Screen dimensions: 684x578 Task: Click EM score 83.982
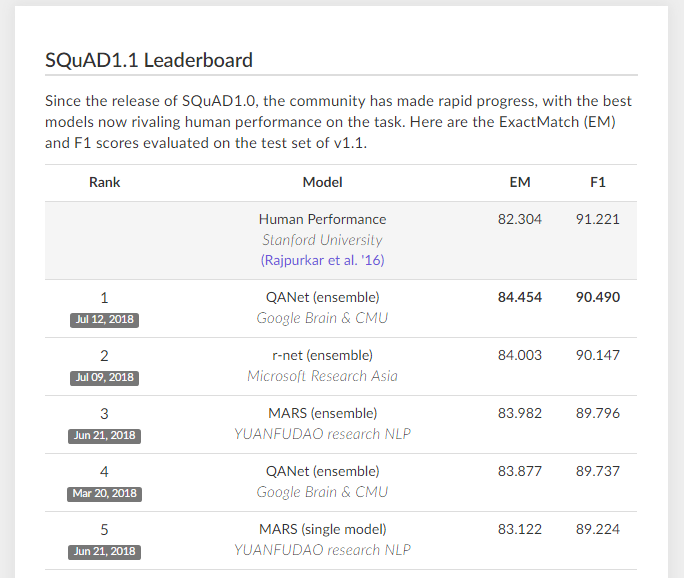pos(520,414)
